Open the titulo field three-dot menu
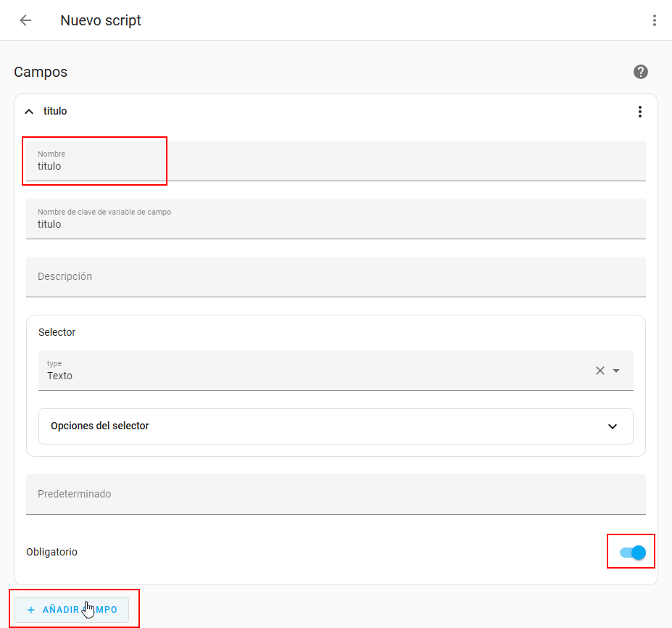672x628 pixels. (x=639, y=112)
